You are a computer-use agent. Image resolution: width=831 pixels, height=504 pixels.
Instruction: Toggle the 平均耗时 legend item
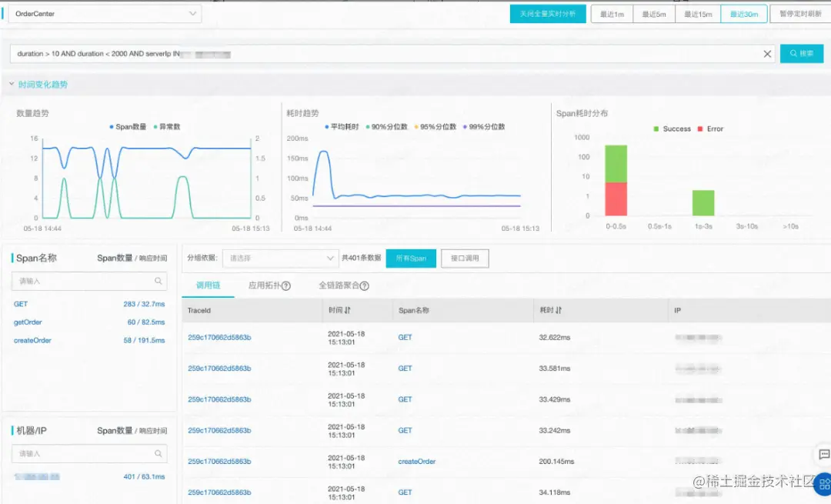[x=342, y=127]
